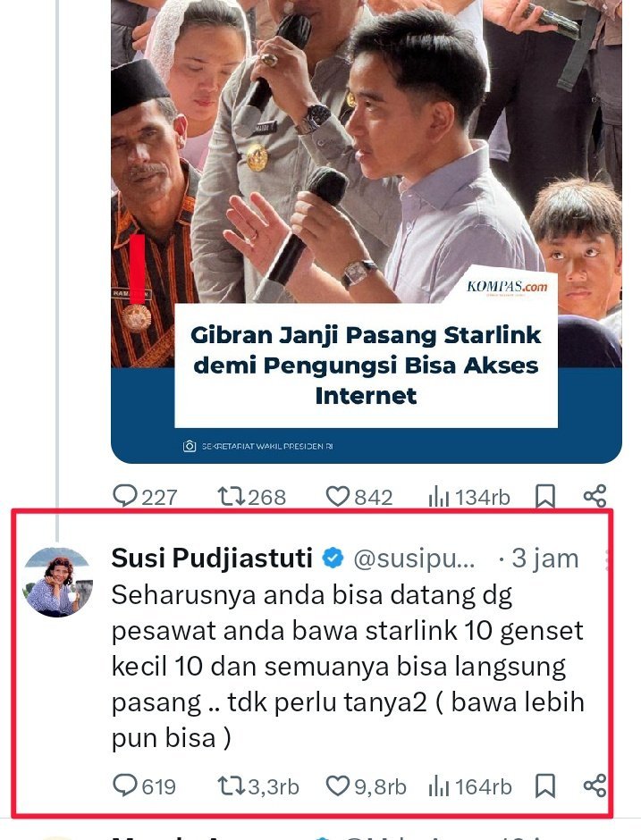Like Susi Pudjiastuti's tweet with 9,8rb likes
This screenshot has width=641, height=840.
[x=366, y=785]
